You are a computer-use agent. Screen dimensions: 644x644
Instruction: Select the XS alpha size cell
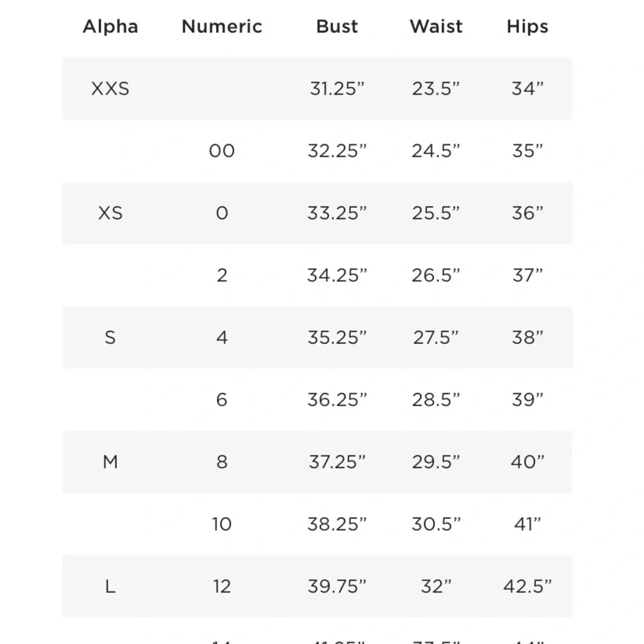(110, 213)
